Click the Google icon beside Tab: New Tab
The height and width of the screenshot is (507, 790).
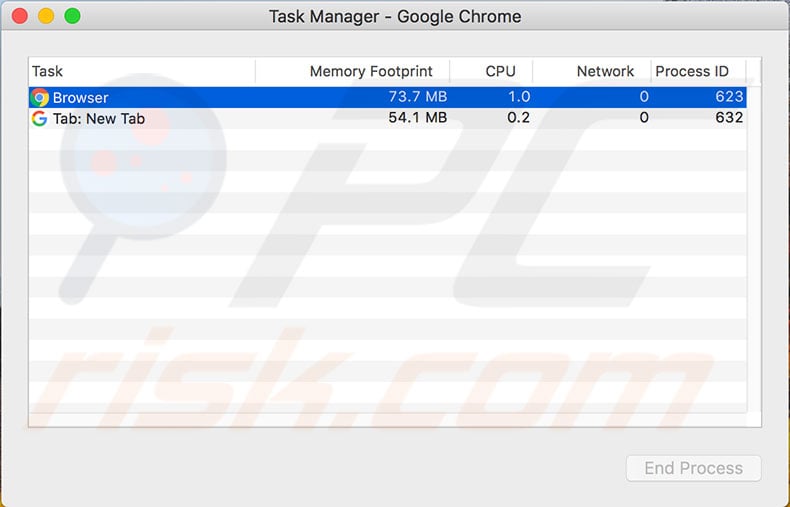click(x=39, y=118)
